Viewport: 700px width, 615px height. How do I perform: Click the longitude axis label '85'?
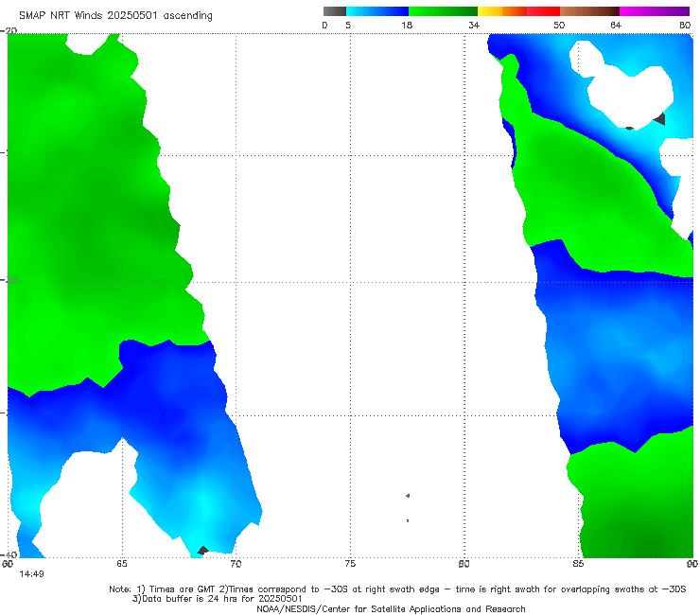tap(578, 564)
